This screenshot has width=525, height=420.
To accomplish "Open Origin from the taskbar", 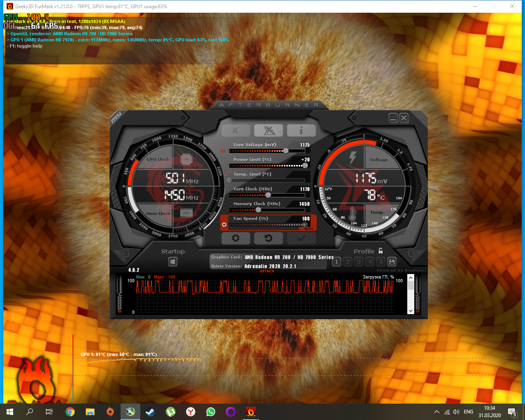I will (110, 412).
